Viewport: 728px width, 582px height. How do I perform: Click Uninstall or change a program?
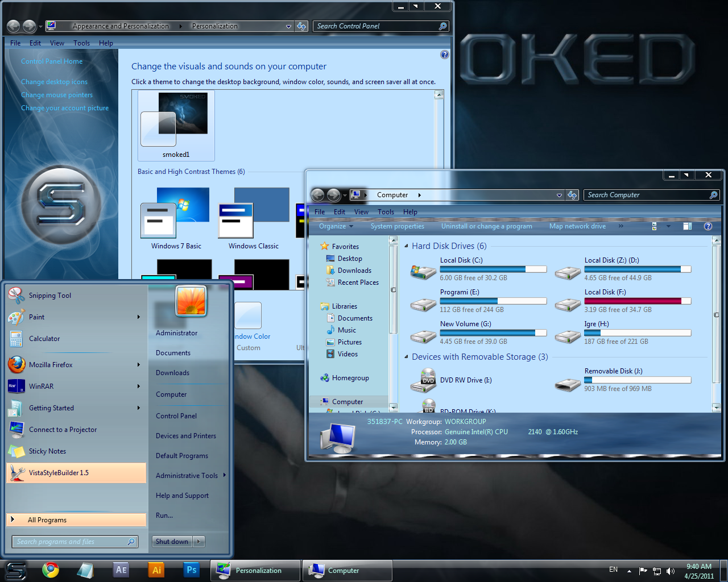click(487, 226)
